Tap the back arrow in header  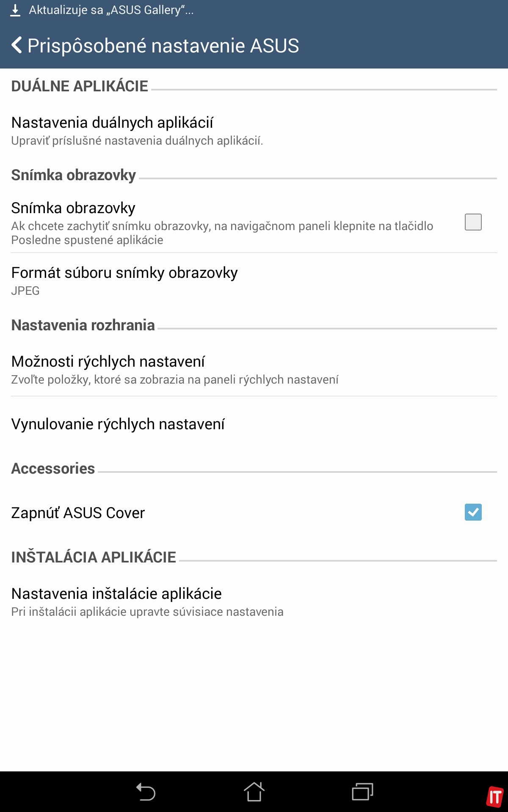click(17, 45)
